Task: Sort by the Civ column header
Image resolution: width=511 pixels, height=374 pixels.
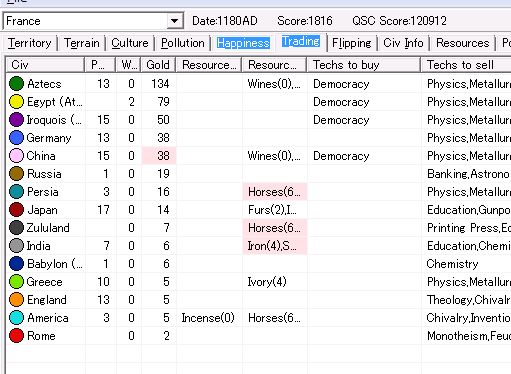Action: [x=45, y=65]
